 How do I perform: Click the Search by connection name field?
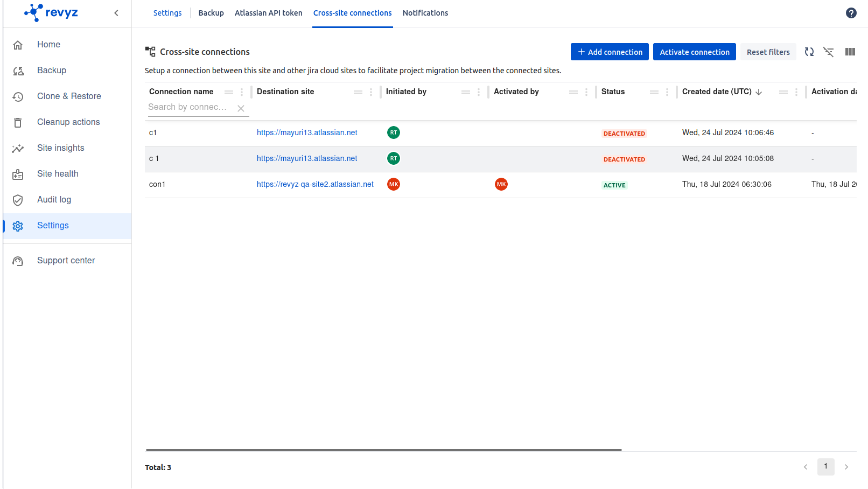188,107
